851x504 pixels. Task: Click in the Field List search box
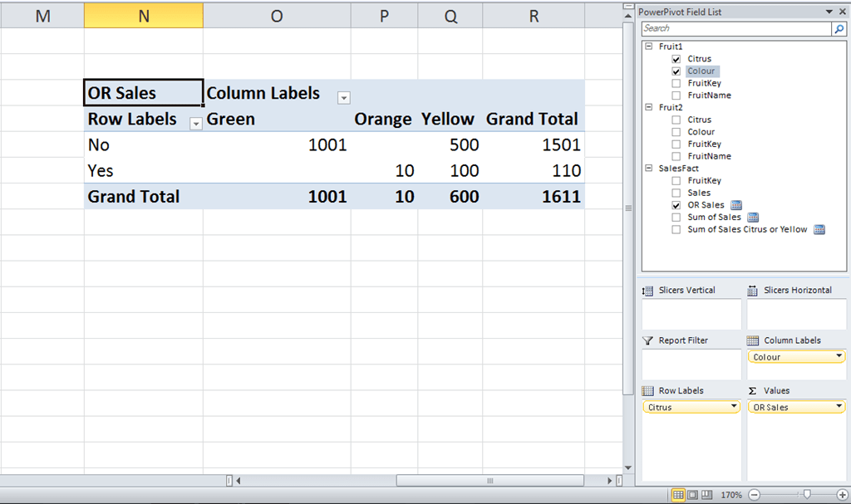[736, 29]
